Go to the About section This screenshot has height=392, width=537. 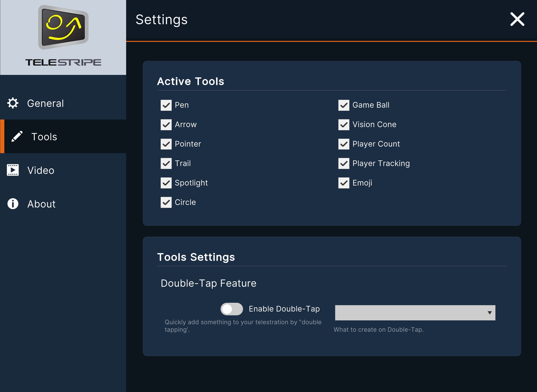tap(41, 204)
